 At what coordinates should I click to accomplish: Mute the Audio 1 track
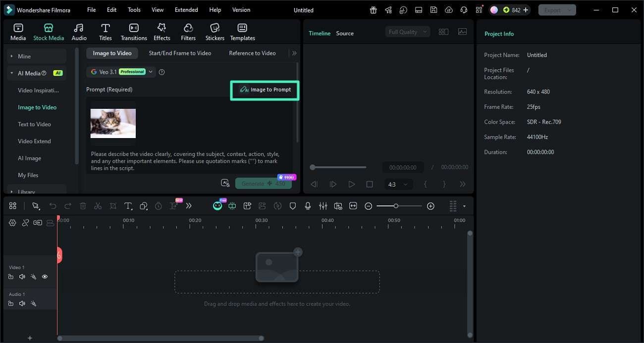coord(22,303)
